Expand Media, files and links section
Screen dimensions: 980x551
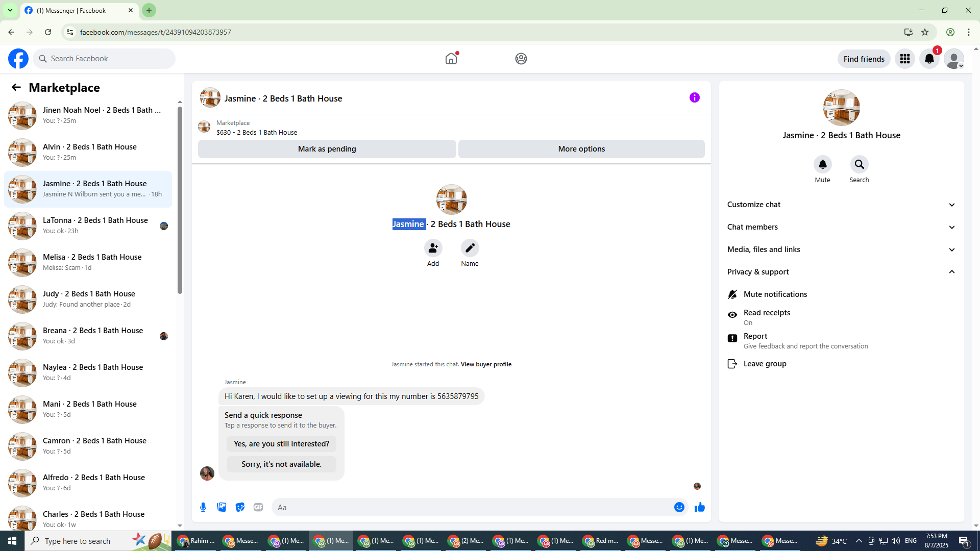(841, 249)
